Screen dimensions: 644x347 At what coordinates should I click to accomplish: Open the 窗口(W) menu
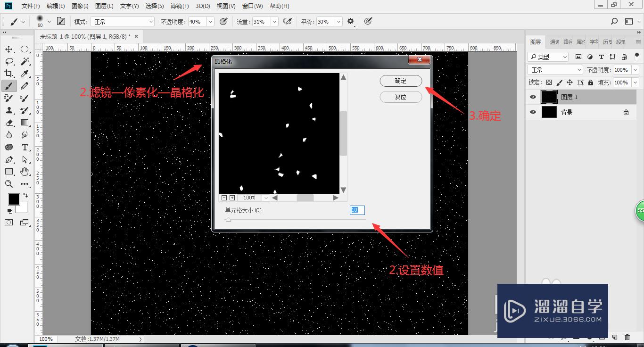point(252,6)
